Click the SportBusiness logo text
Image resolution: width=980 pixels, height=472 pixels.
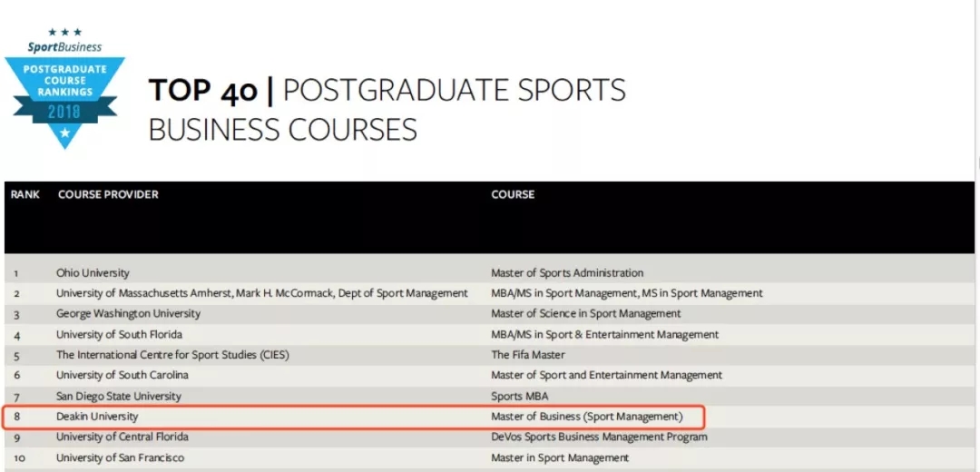click(x=64, y=47)
